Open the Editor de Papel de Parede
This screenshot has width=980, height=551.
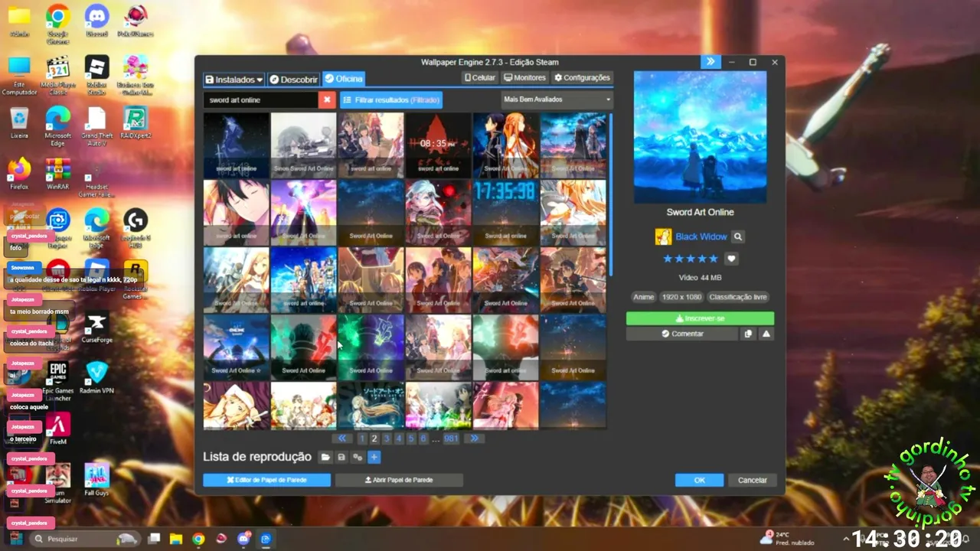click(x=266, y=480)
